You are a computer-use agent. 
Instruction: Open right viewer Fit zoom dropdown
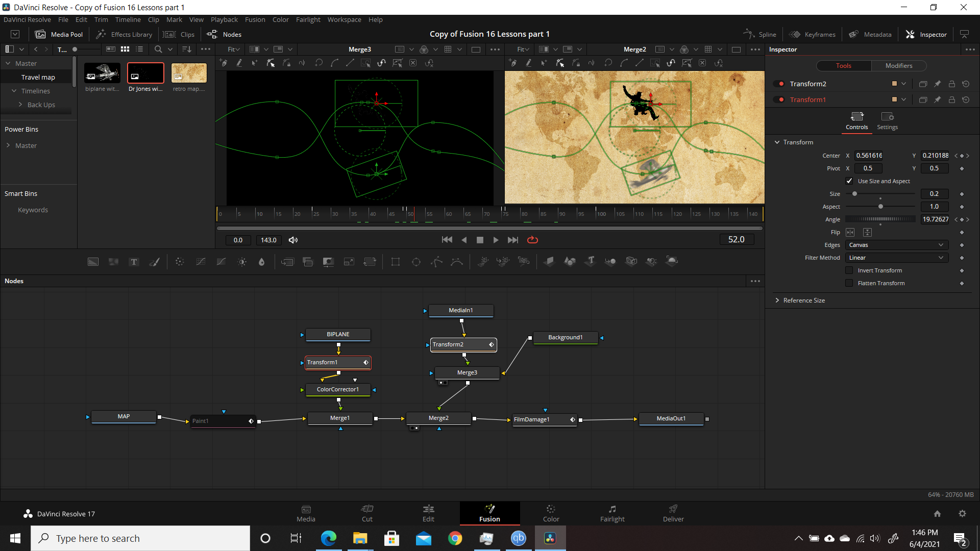[x=523, y=49]
